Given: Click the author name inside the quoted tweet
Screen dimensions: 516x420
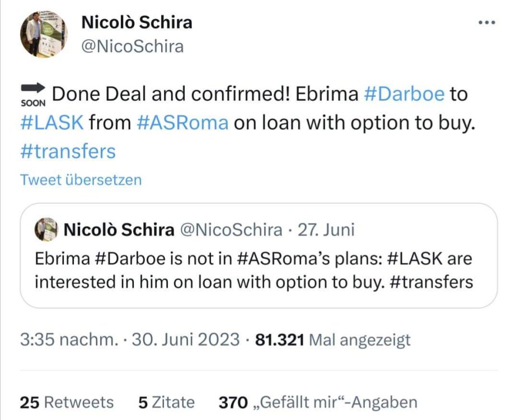Looking at the screenshot, I should tap(119, 230).
